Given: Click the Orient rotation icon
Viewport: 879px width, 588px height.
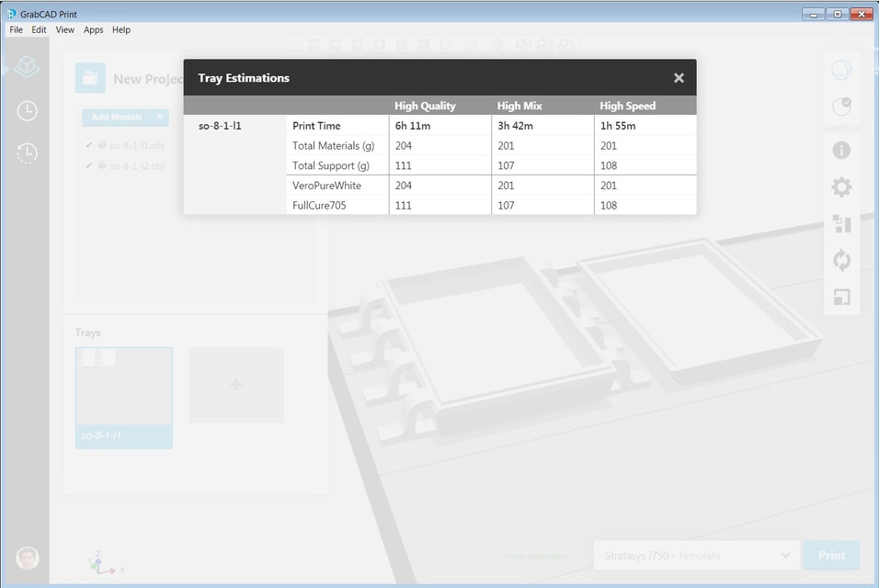Looking at the screenshot, I should [x=840, y=260].
